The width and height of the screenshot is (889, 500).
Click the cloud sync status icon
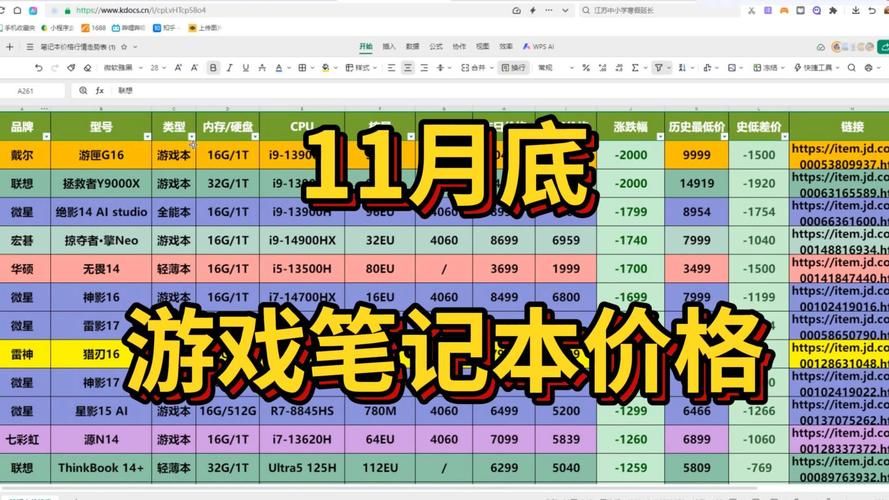pos(820,47)
